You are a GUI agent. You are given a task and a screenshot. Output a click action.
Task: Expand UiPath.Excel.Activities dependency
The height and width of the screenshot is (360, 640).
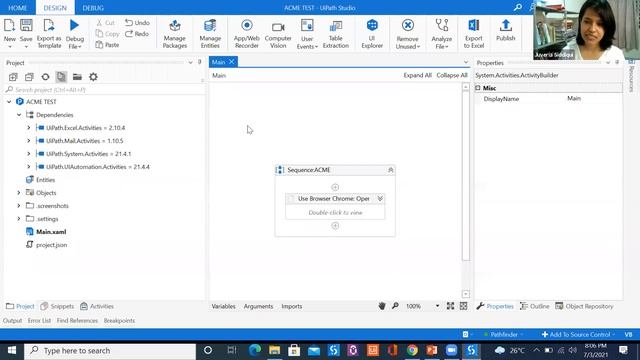29,128
